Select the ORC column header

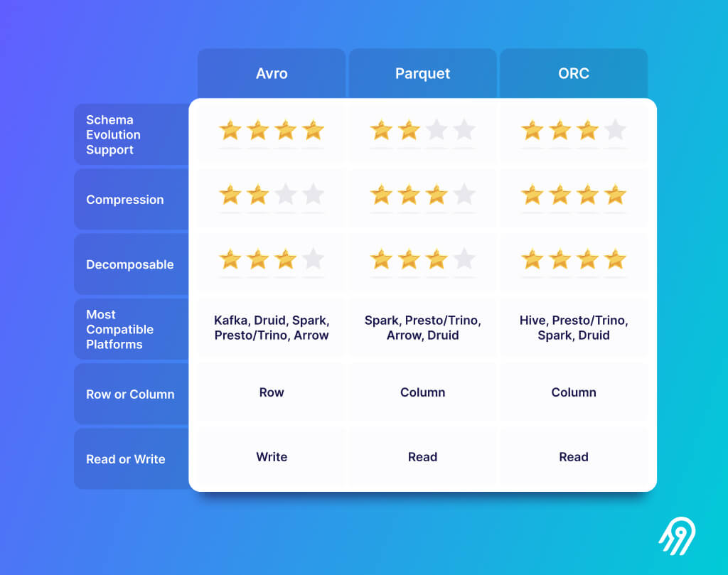pyautogui.click(x=574, y=73)
